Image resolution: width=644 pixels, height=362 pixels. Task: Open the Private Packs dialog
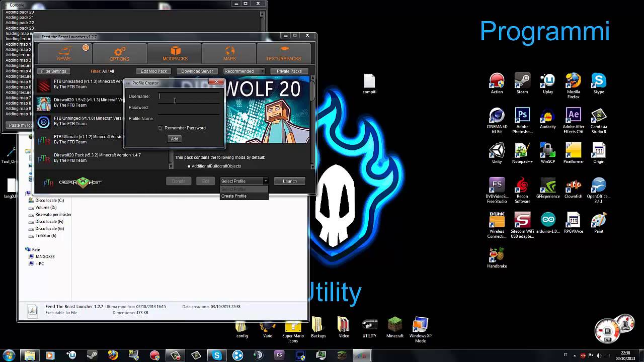click(289, 71)
